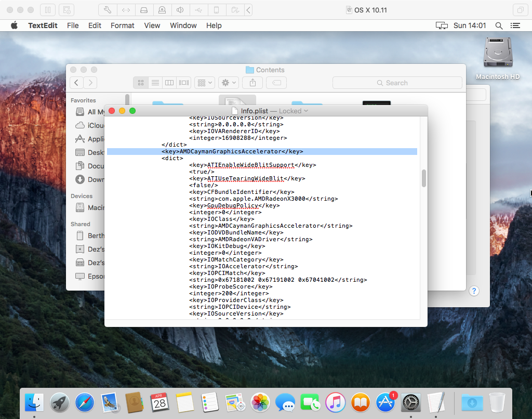This screenshot has width=532, height=419.
Task: Pause the virtual machine in the toolbar
Action: [47, 10]
